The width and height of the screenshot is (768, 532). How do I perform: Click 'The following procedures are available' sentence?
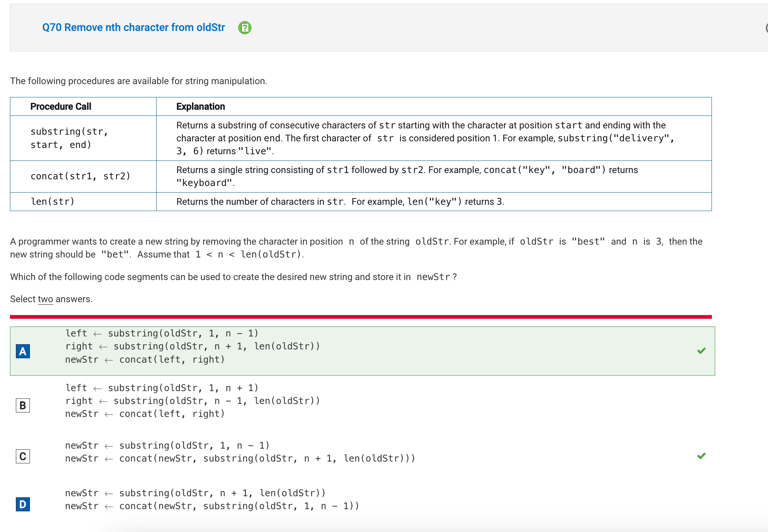(138, 81)
